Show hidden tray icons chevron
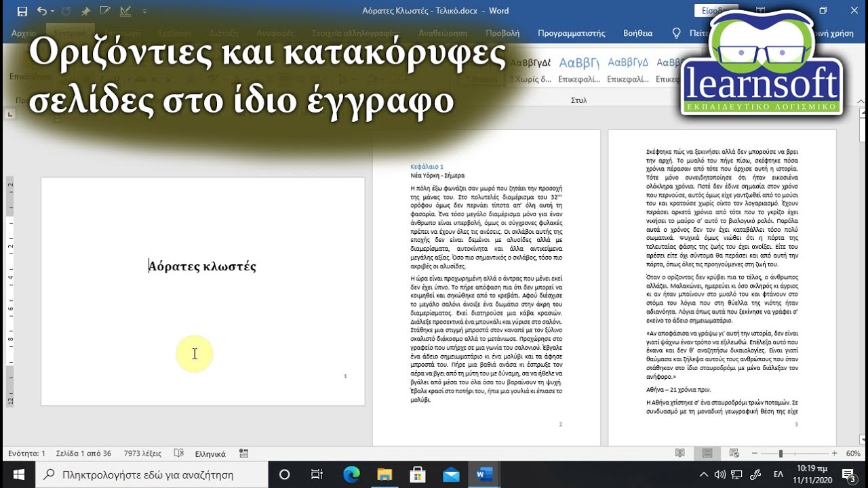 point(704,474)
